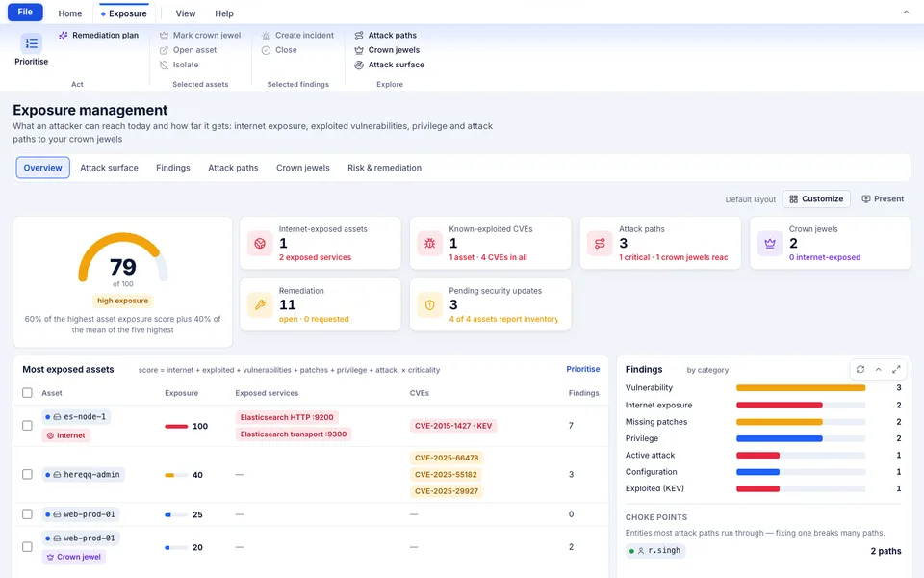Click the Open asset icon

pyautogui.click(x=164, y=50)
